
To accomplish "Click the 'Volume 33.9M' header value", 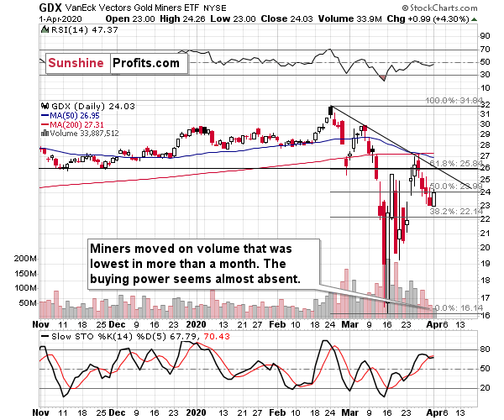I will click(x=350, y=19).
